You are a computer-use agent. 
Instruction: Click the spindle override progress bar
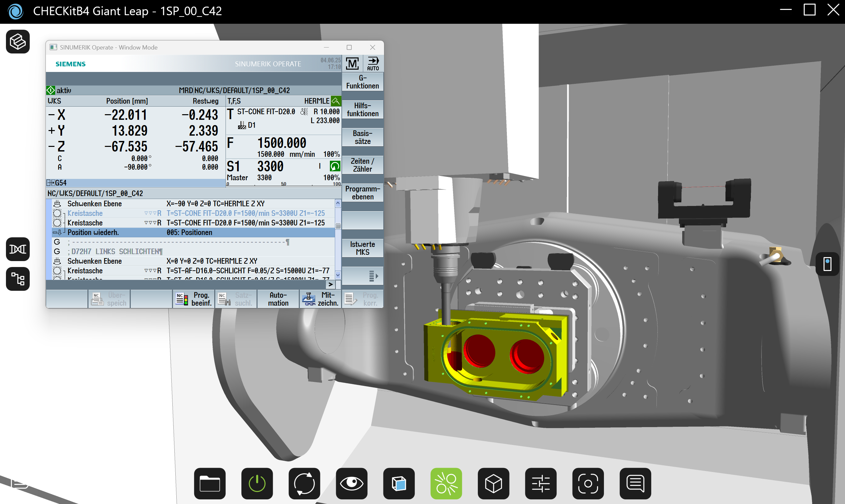[284, 184]
